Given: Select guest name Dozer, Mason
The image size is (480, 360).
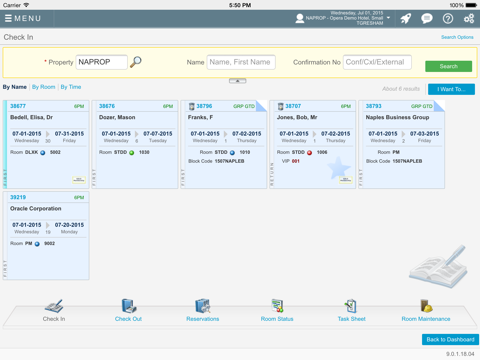Looking at the screenshot, I should coord(117,117).
